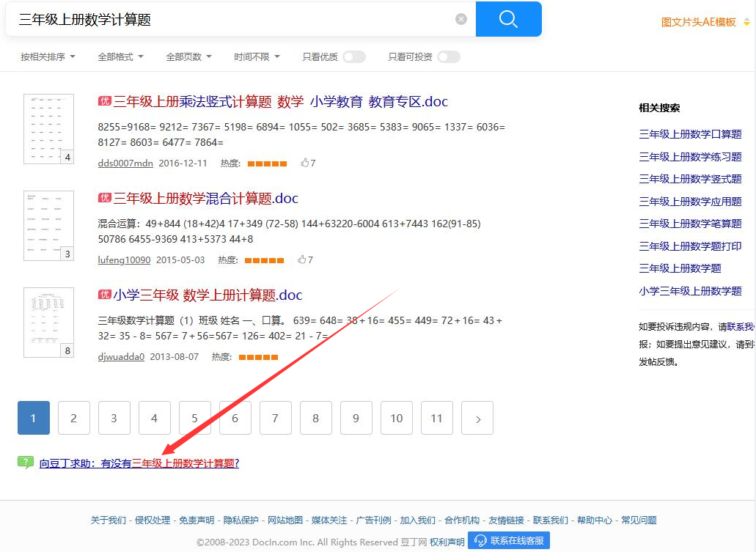Click the heat rating bar for dds0007mdn result
This screenshot has width=756, height=552.
(x=267, y=164)
